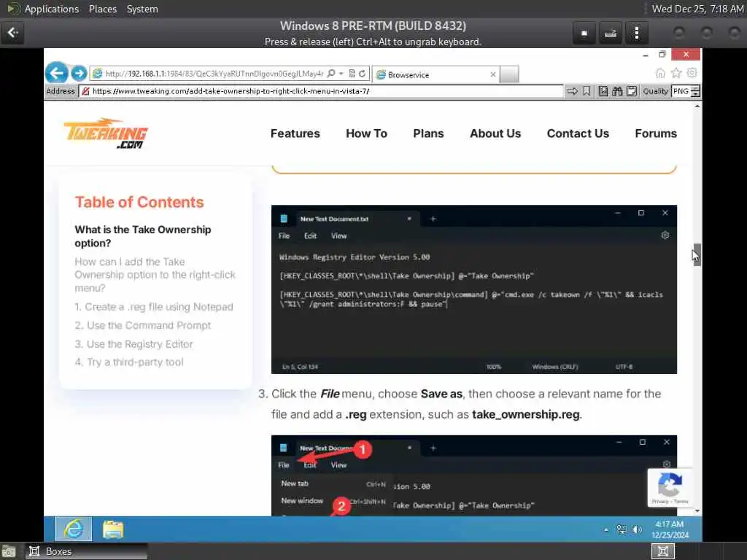The height and width of the screenshot is (560, 747).
Task: Open the Boxes keyboard shortcuts button
Action: [611, 34]
